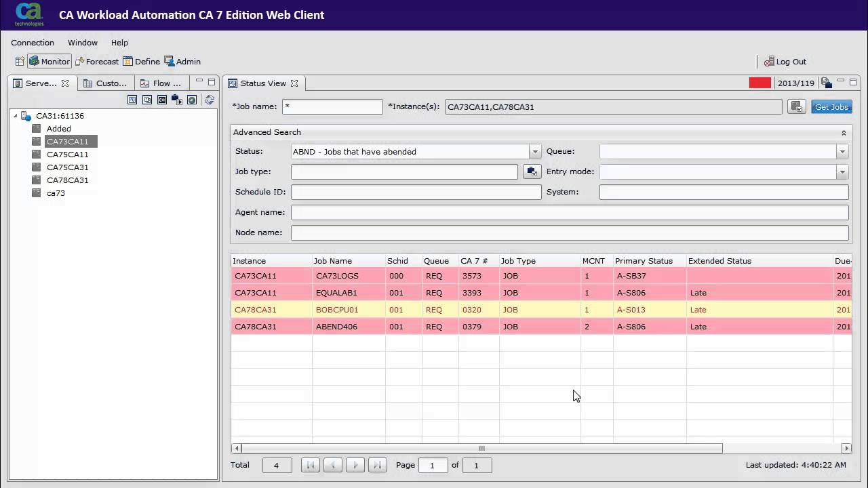Image resolution: width=868 pixels, height=488 pixels.
Task: Collapse the Advanced Search section
Action: point(844,133)
